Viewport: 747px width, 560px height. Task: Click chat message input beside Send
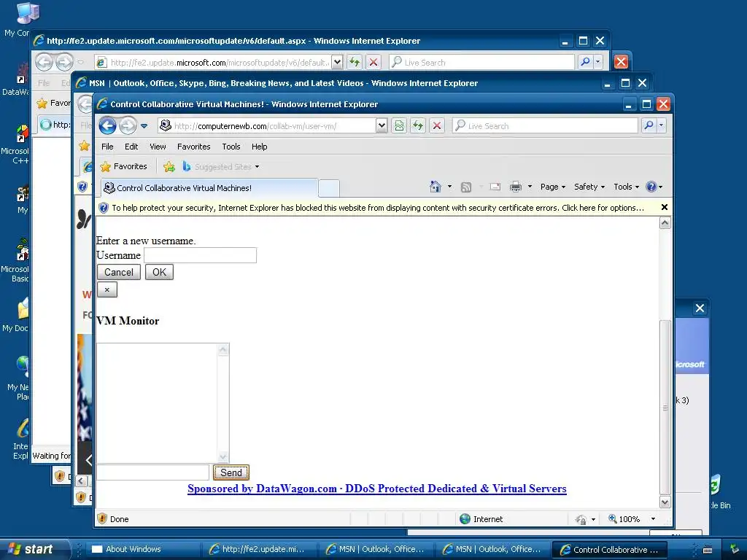click(x=152, y=472)
